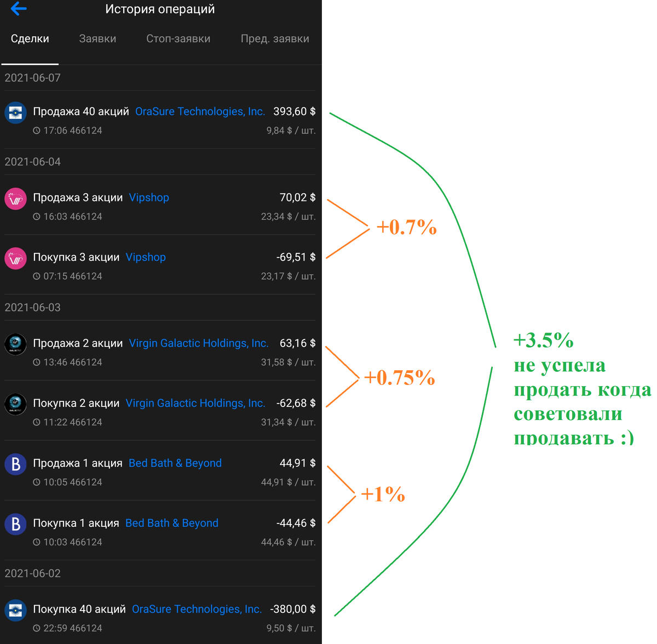Click Vipshop logo on Продажа 3 акции

[15, 199]
